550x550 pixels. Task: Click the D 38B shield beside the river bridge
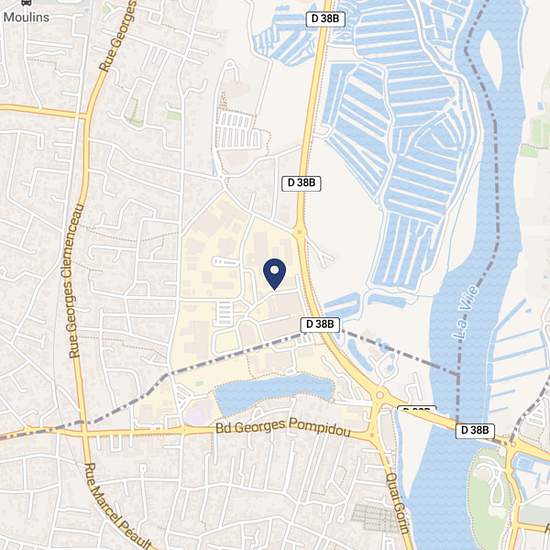click(x=475, y=430)
